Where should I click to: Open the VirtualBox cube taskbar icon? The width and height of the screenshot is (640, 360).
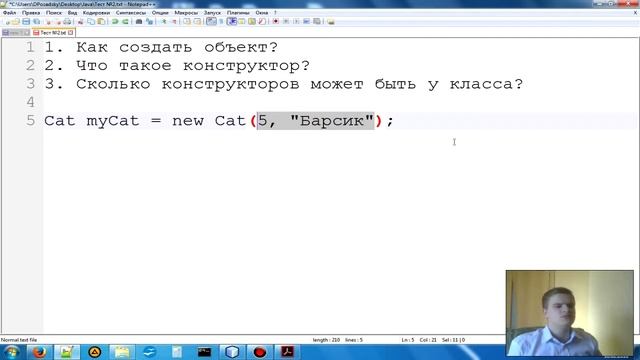click(x=232, y=352)
